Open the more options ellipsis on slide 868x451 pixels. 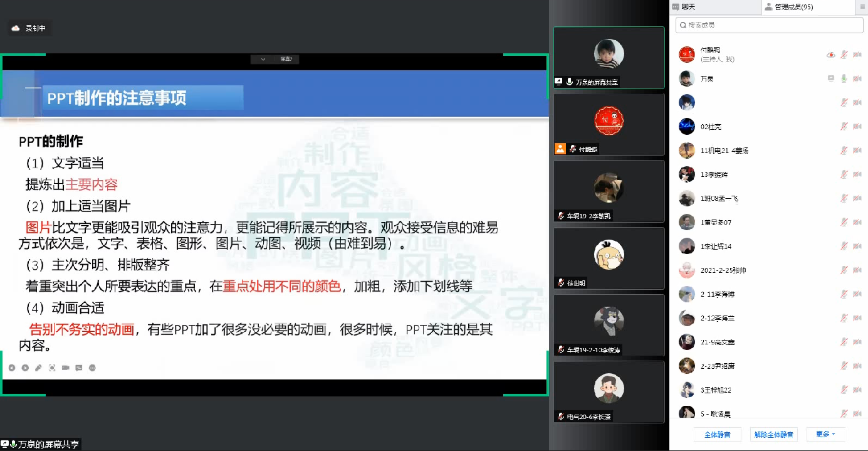point(93,368)
